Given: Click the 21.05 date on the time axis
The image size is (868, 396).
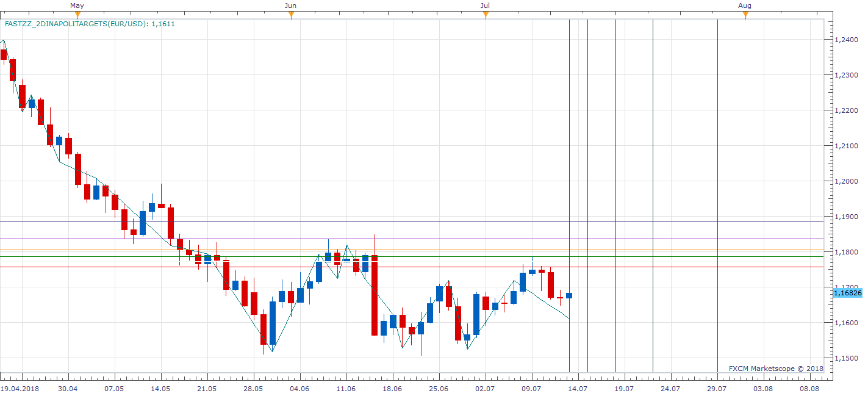Looking at the screenshot, I should [x=207, y=388].
